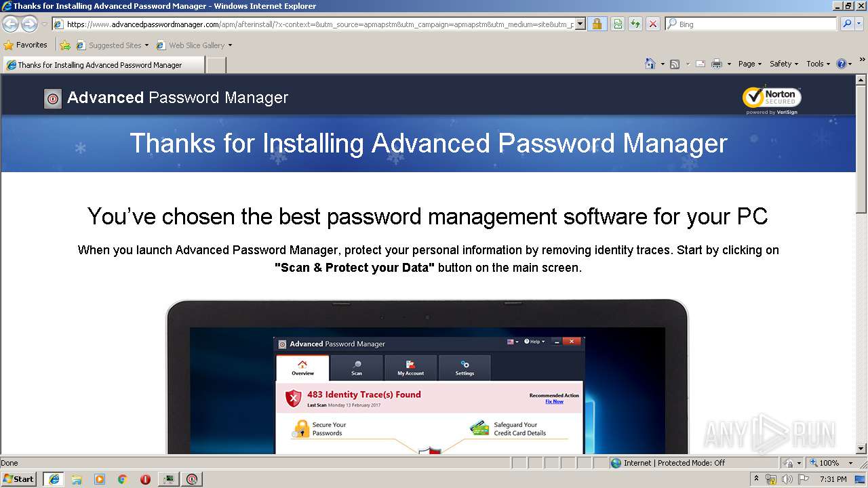Click the Internet Protected Mode status text
868x488 pixels.
click(x=674, y=463)
